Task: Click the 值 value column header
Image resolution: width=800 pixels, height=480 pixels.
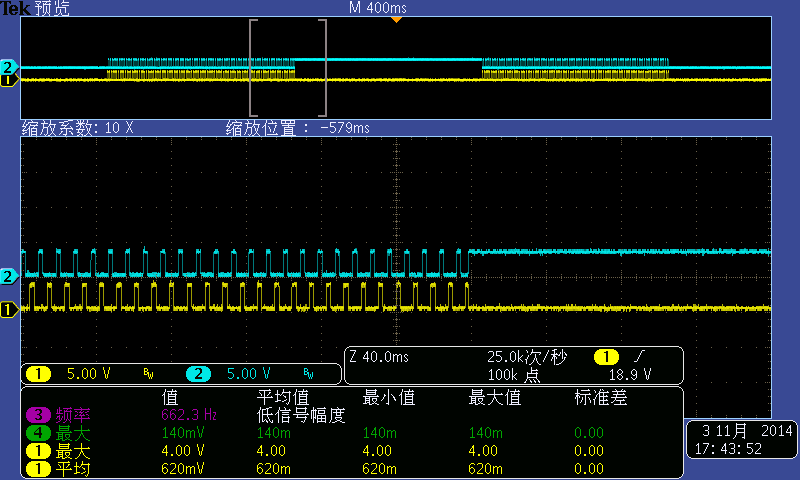Action: coord(169,397)
